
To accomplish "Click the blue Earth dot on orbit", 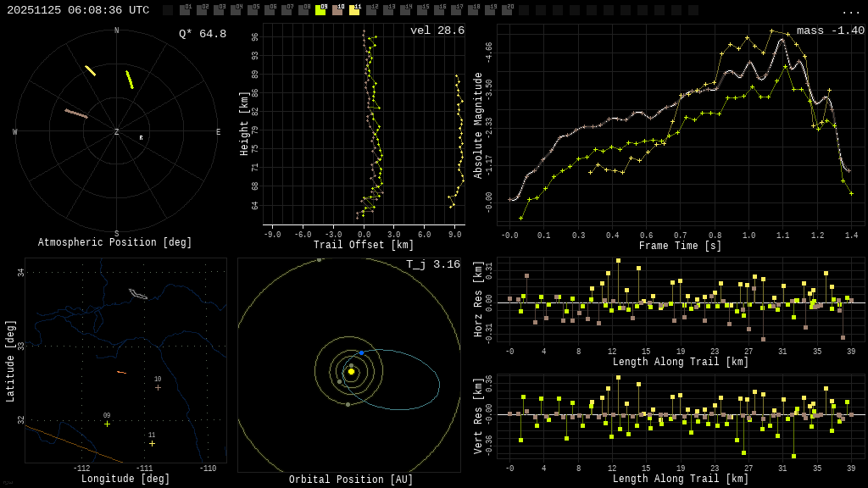I will pyautogui.click(x=361, y=352).
